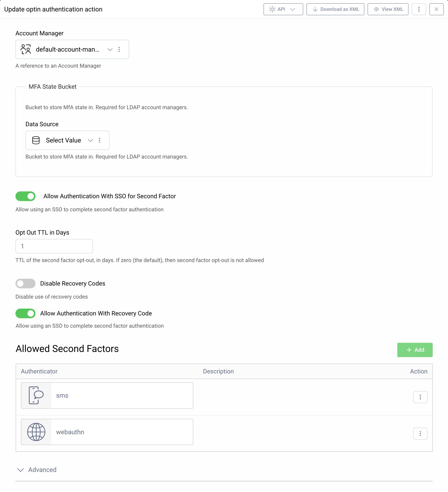Open the kebab menu in the top-right toolbar
The height and width of the screenshot is (492, 448).
coord(419,9)
